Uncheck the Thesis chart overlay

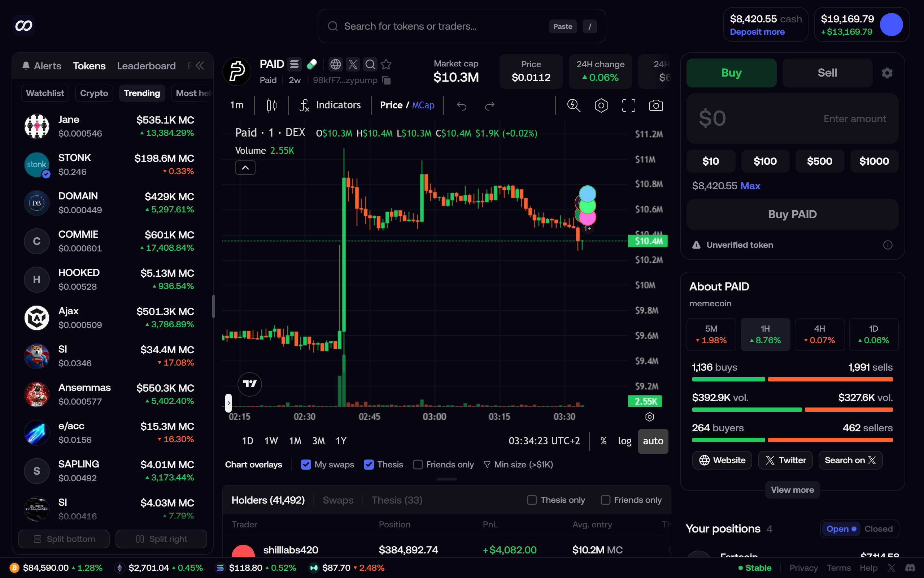tap(369, 465)
